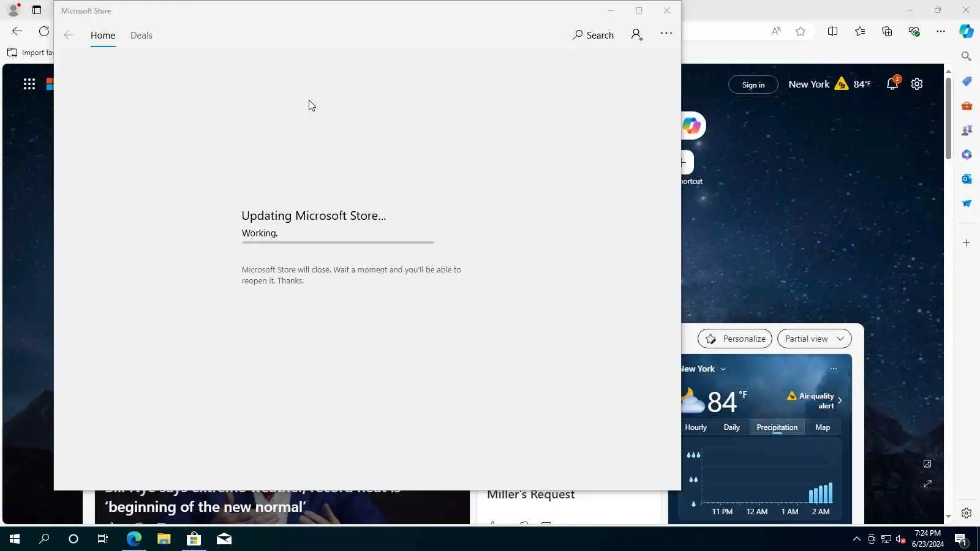Image resolution: width=980 pixels, height=551 pixels.
Task: Open the Miller's Request news story
Action: pos(530,494)
